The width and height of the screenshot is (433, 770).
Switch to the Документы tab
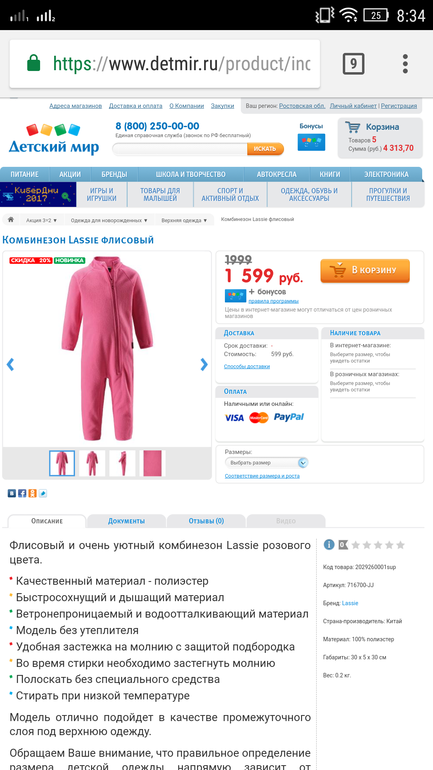click(126, 521)
